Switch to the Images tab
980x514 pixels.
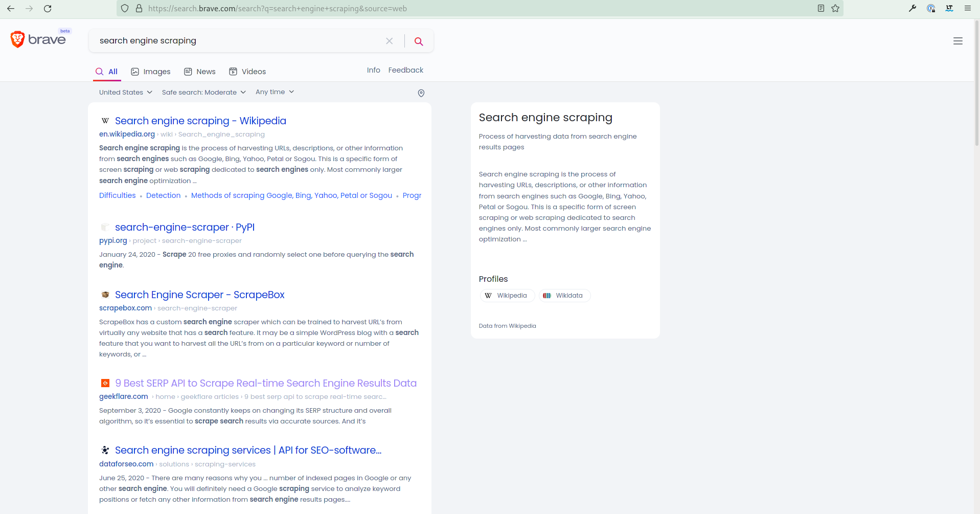pyautogui.click(x=150, y=72)
